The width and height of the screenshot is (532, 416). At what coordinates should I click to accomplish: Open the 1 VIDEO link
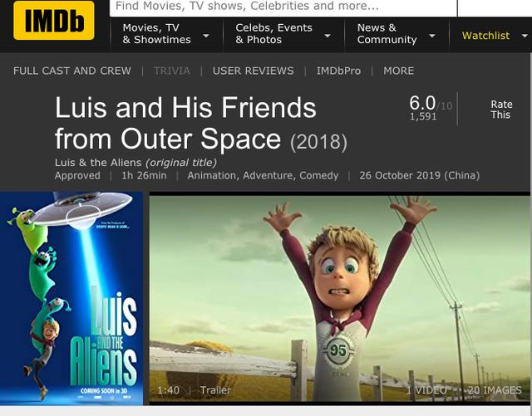426,390
